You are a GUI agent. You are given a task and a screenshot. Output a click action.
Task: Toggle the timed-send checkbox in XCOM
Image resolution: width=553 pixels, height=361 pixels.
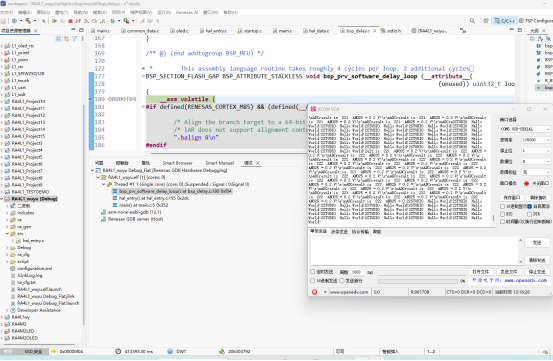coord(312,272)
